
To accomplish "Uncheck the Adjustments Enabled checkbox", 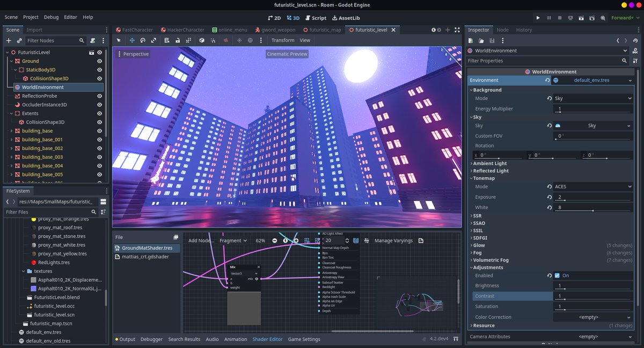I will (557, 275).
